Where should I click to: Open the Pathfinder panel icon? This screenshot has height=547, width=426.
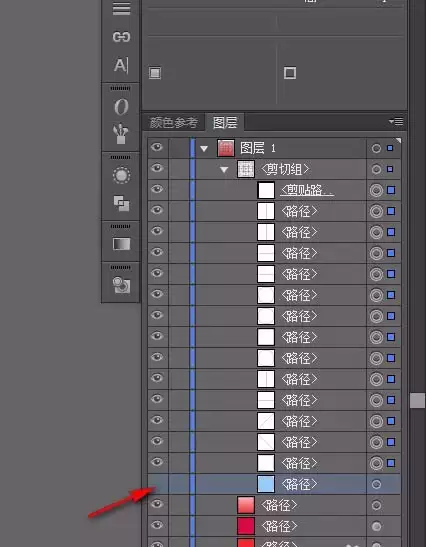pyautogui.click(x=121, y=203)
